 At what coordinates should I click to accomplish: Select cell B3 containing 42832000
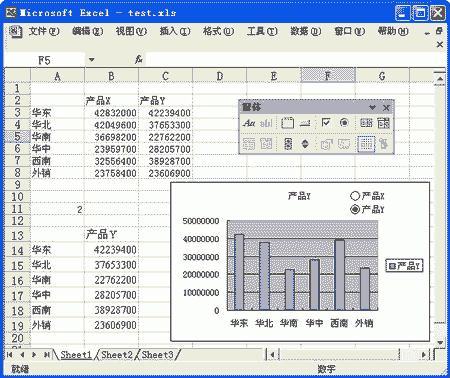click(111, 113)
